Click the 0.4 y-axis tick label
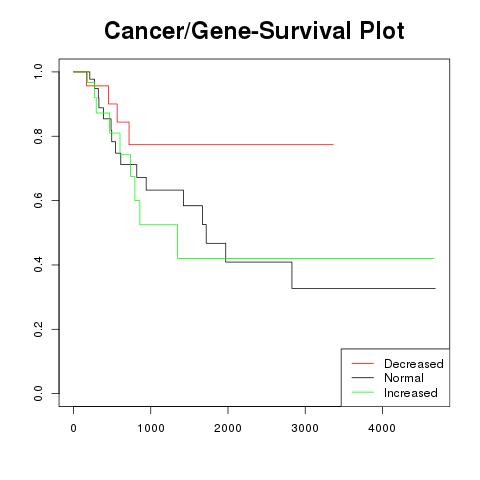 38,265
